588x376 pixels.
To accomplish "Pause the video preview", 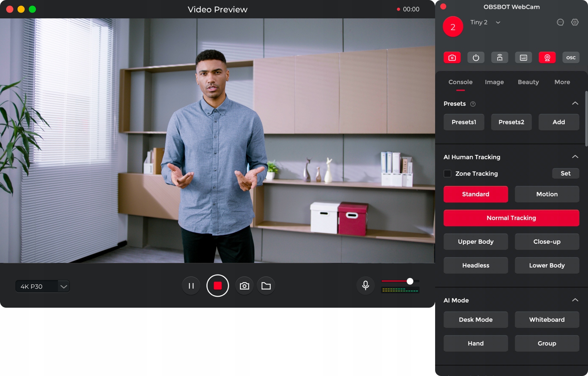I will (191, 286).
